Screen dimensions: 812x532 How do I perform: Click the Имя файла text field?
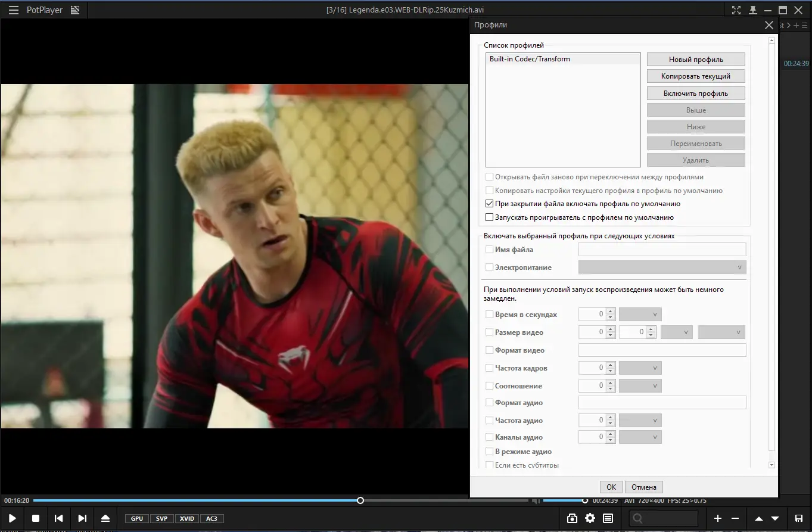click(662, 250)
